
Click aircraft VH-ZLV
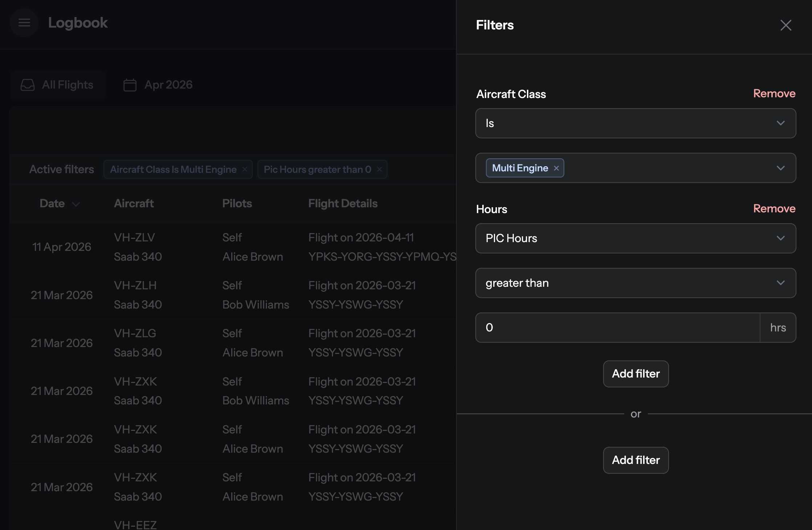click(134, 237)
